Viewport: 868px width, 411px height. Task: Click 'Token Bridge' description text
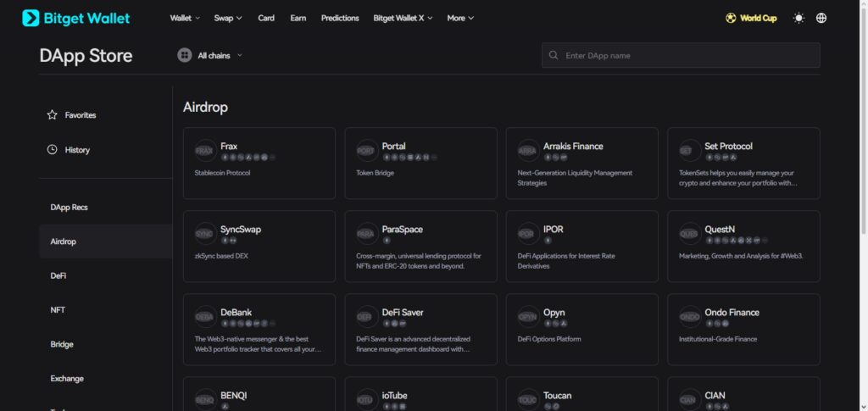point(375,173)
